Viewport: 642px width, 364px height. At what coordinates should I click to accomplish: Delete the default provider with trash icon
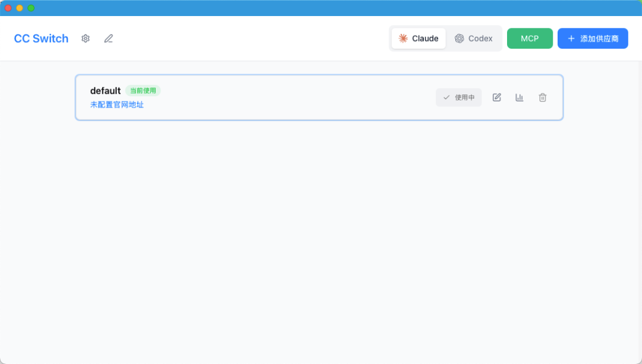[x=543, y=97]
